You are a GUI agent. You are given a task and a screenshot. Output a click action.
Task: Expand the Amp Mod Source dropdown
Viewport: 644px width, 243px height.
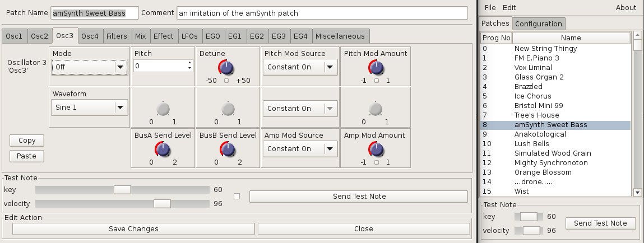tap(300, 149)
